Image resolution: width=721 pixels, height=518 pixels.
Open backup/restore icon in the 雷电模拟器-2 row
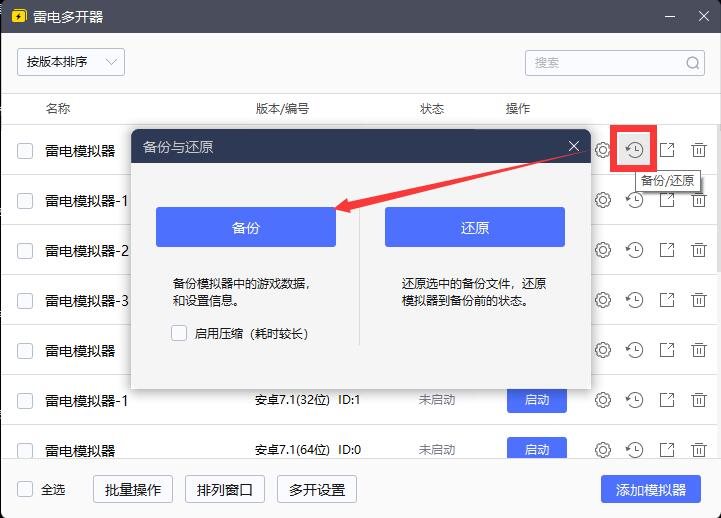pyautogui.click(x=634, y=250)
